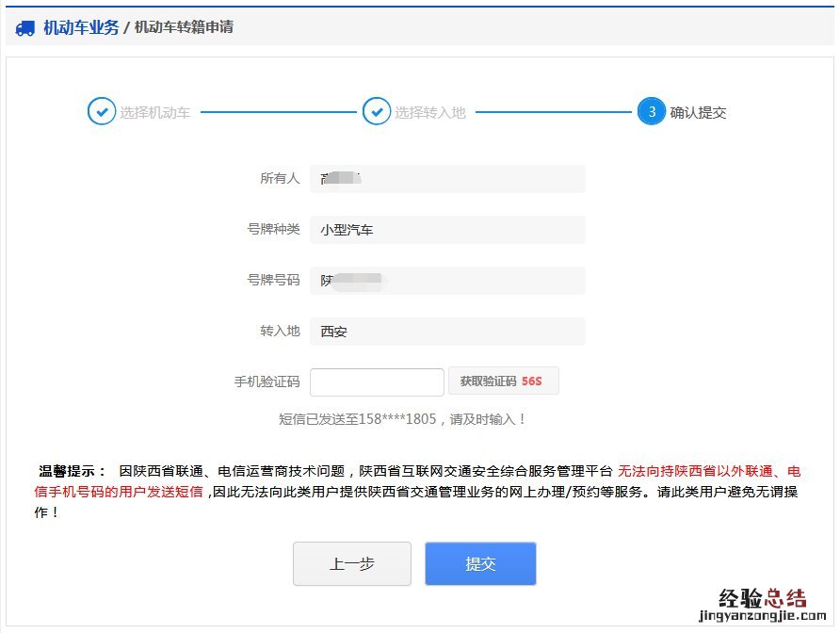The width and height of the screenshot is (840, 633).
Task: Select the 确认提交 step label
Action: coord(698,112)
